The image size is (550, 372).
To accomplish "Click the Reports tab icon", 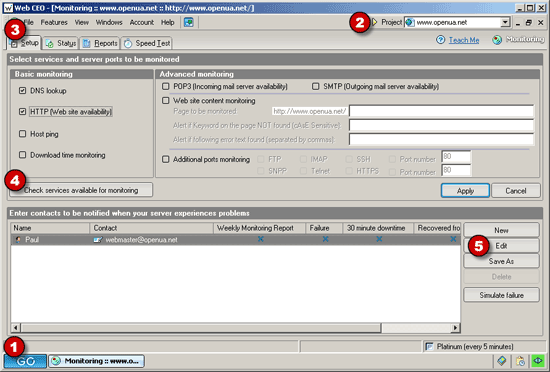I will (87, 43).
